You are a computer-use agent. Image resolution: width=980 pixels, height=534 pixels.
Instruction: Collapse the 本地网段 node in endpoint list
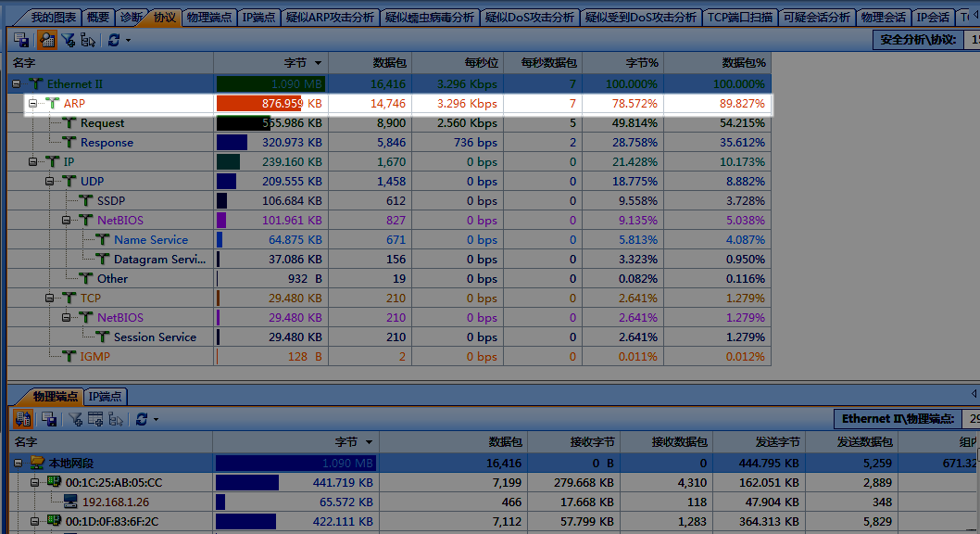point(17,463)
